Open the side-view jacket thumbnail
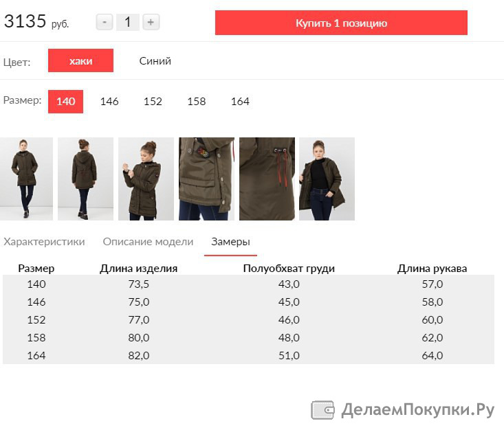Image resolution: width=504 pixels, height=430 pixels. tap(146, 179)
